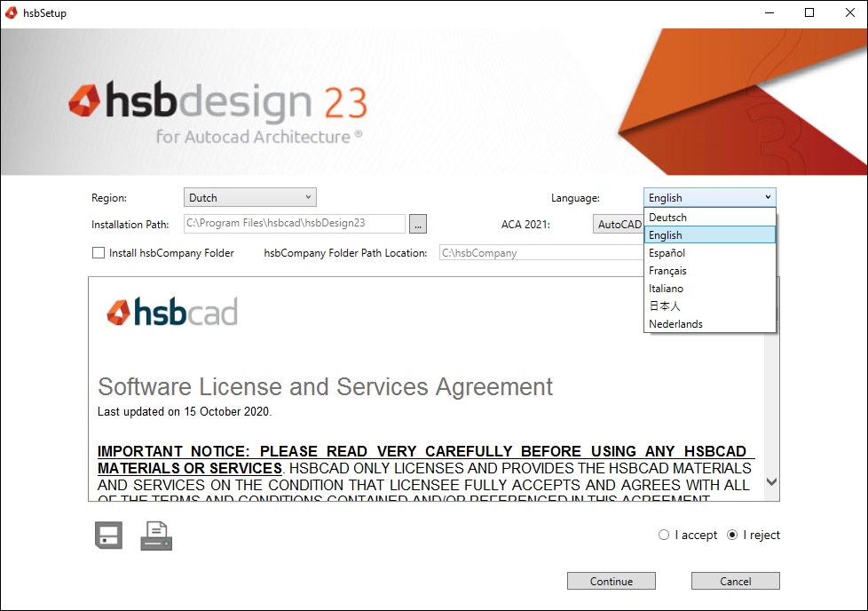Print the license agreement using printer icon
Image resolution: width=868 pixels, height=611 pixels.
coord(156,536)
